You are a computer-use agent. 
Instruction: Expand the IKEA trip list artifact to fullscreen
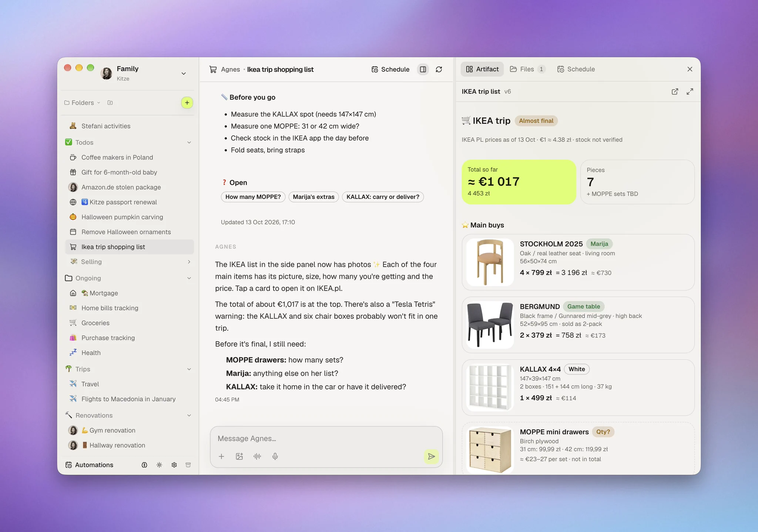click(x=690, y=91)
